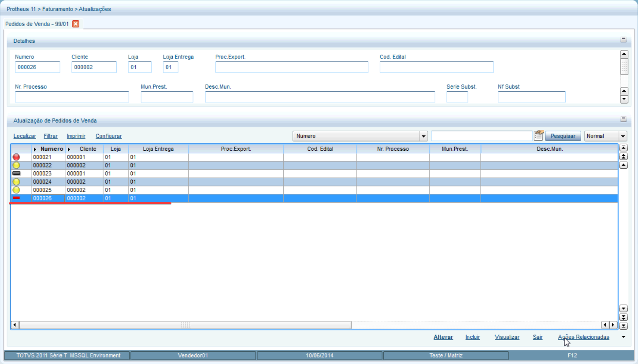638x364 pixels.
Task: Click the Pesquisar button
Action: tap(563, 136)
